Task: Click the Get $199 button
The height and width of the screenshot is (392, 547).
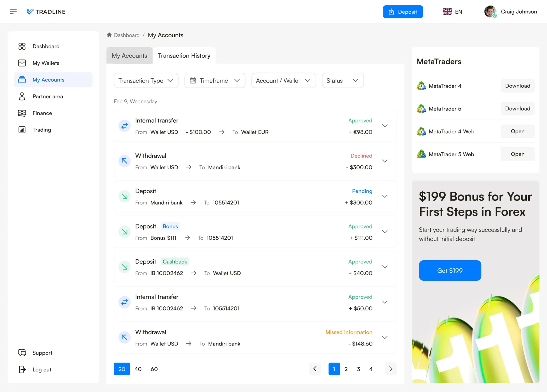Action: (x=450, y=270)
